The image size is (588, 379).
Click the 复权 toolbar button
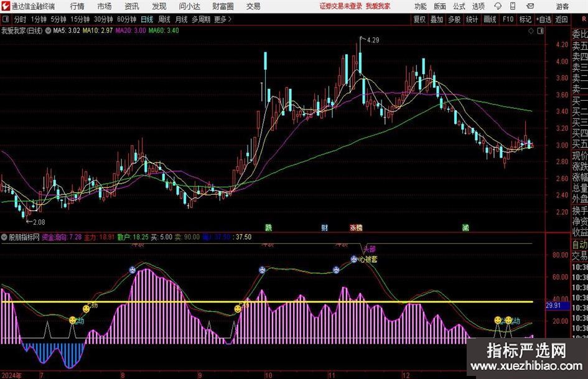tap(419, 19)
